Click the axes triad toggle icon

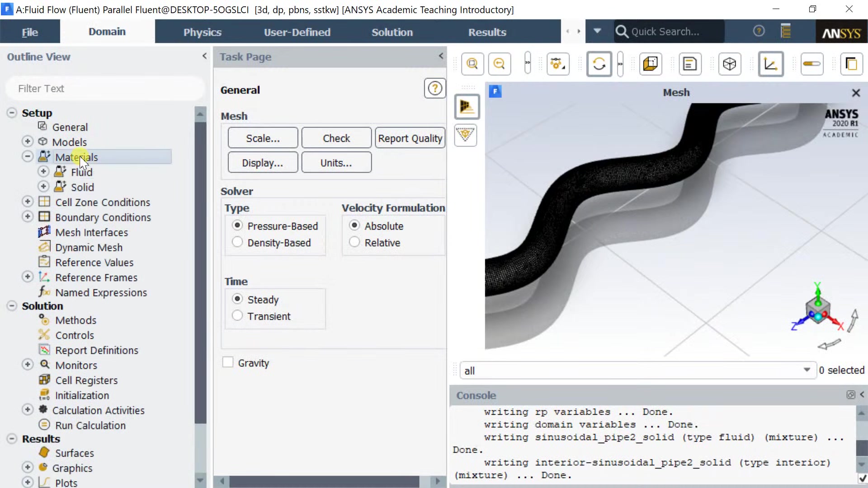click(x=770, y=64)
